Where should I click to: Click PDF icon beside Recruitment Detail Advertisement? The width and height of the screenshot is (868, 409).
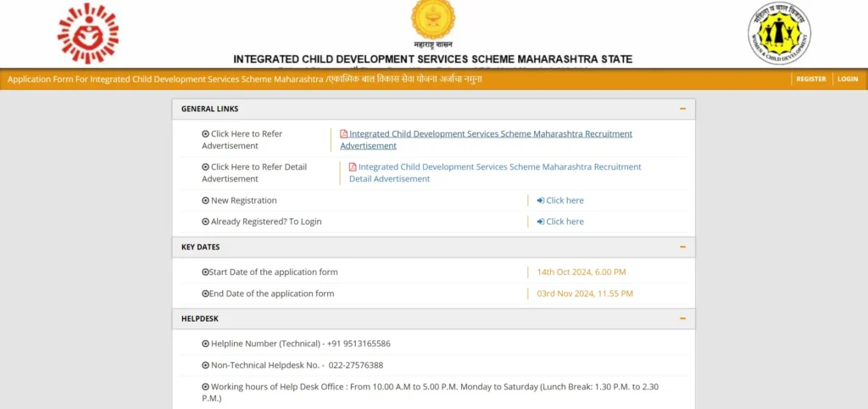point(353,167)
